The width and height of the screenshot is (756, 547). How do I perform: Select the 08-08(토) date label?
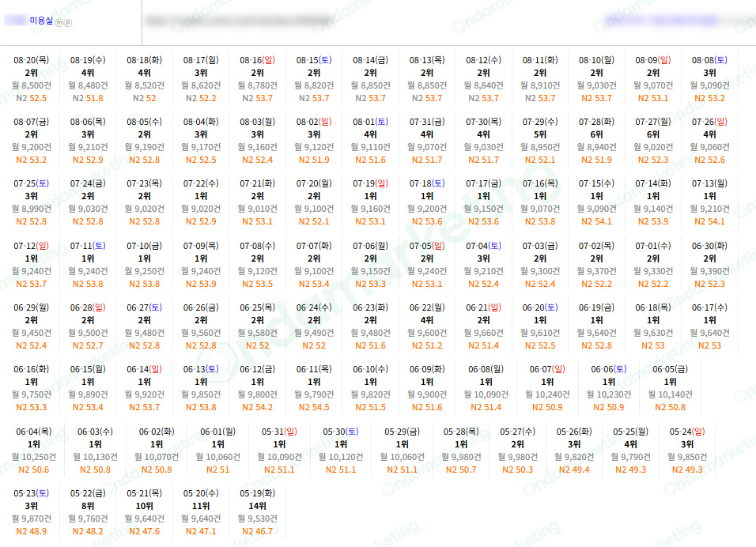[x=709, y=60]
